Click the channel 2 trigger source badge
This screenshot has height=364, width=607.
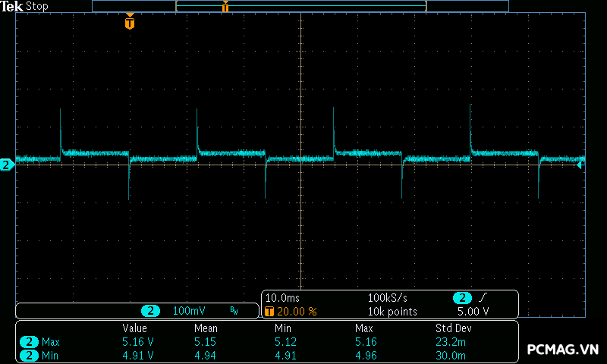point(462,298)
